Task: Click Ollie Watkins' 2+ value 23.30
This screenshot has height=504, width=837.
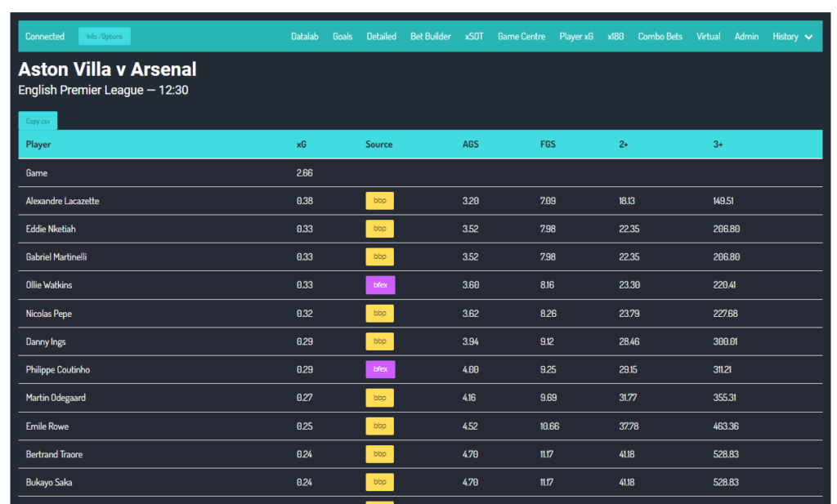Action: click(x=629, y=285)
